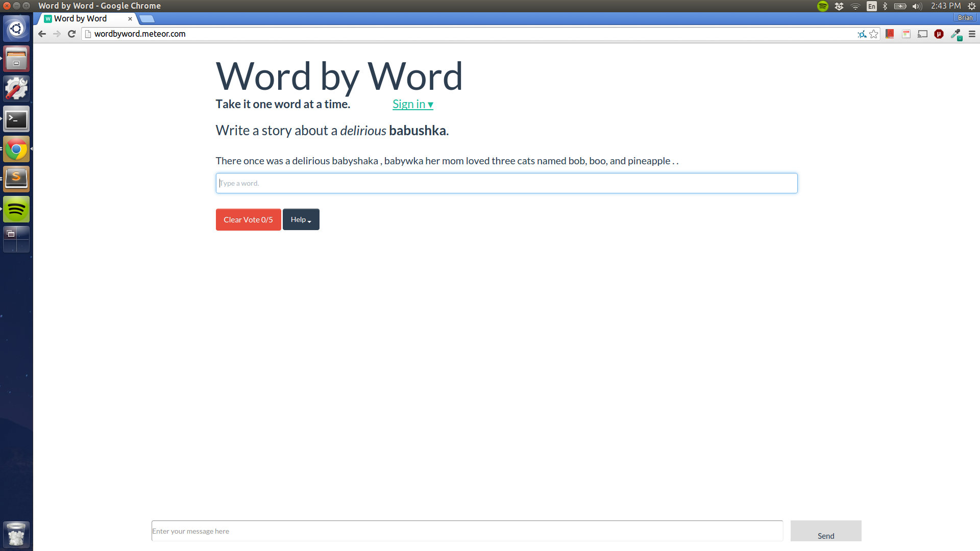Open Spotify from the Ubuntu launcher
This screenshot has height=551, width=980.
(16, 209)
